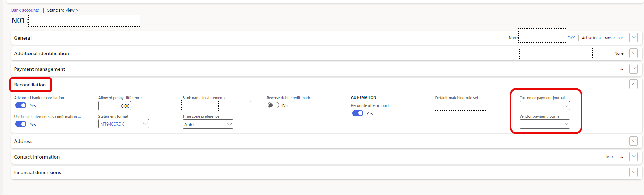Toggle Use bank statements as confirmation

[21, 124]
